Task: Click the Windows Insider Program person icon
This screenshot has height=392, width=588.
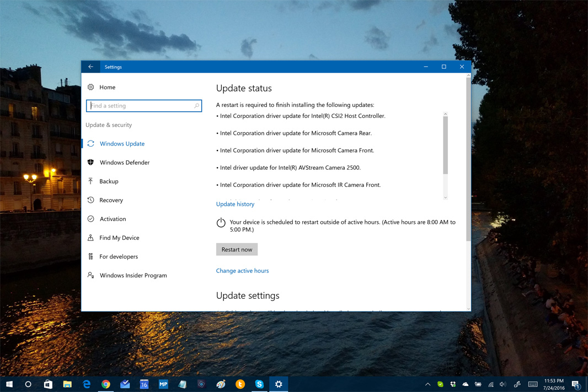Action: [x=91, y=275]
